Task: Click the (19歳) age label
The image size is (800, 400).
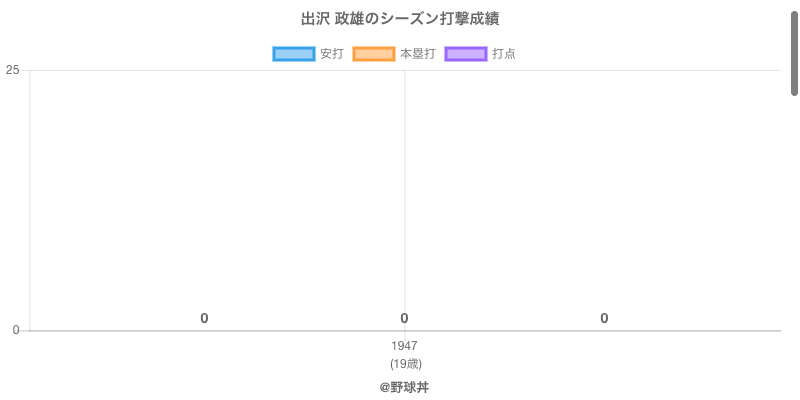Action: 404,363
